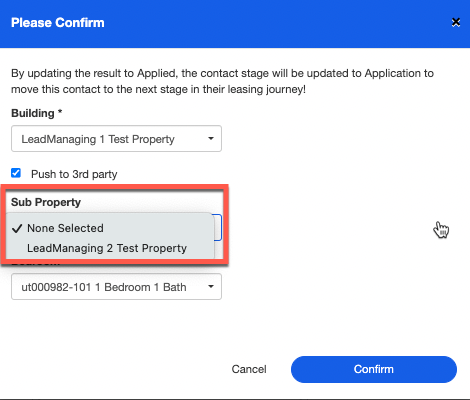This screenshot has height=400, width=470.
Task: Click the Sub Property field label
Action: coord(46,202)
